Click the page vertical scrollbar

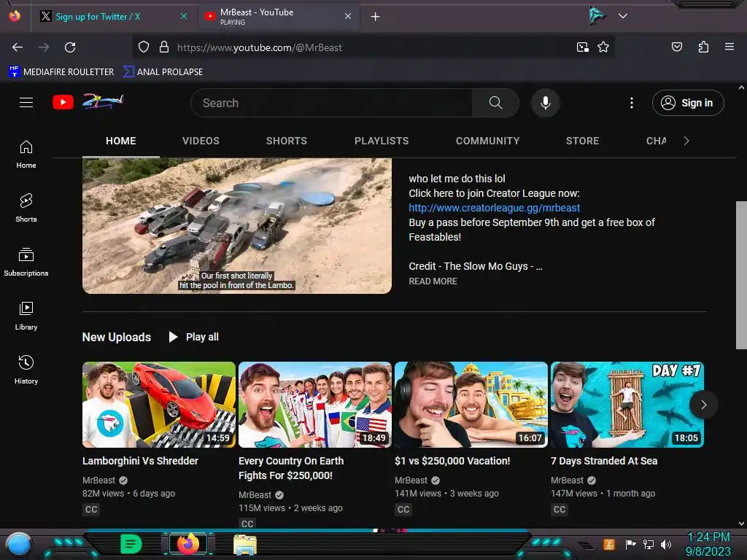(x=741, y=275)
